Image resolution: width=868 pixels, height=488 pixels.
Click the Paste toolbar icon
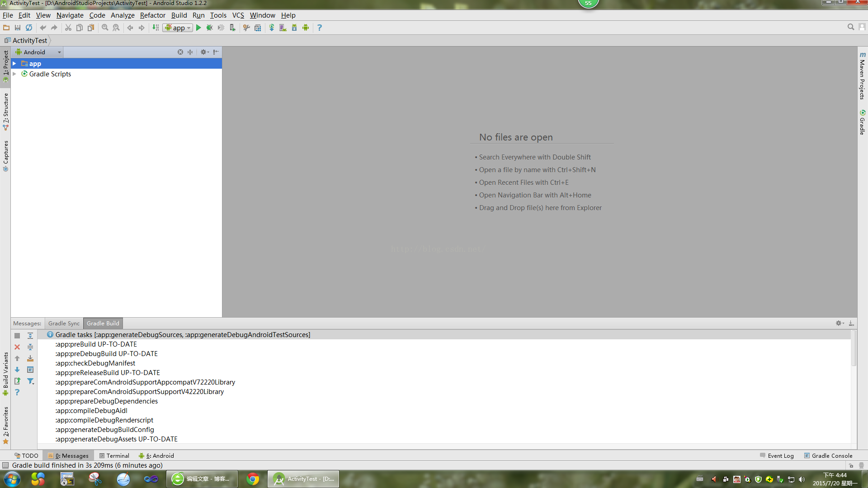point(91,28)
